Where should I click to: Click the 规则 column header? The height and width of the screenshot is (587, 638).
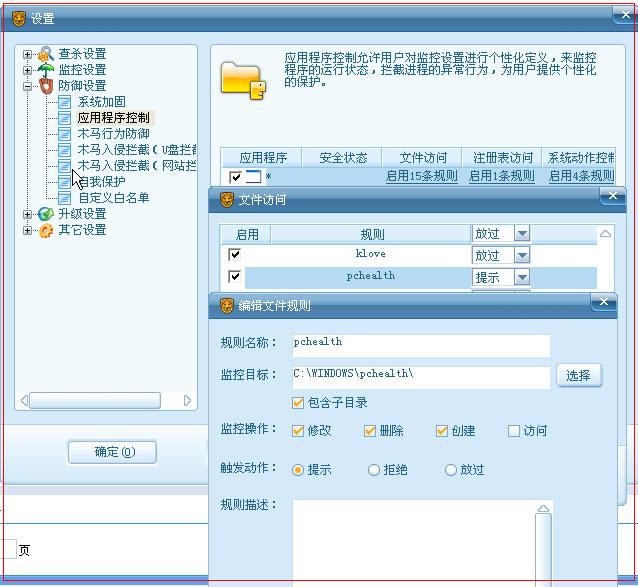(371, 234)
